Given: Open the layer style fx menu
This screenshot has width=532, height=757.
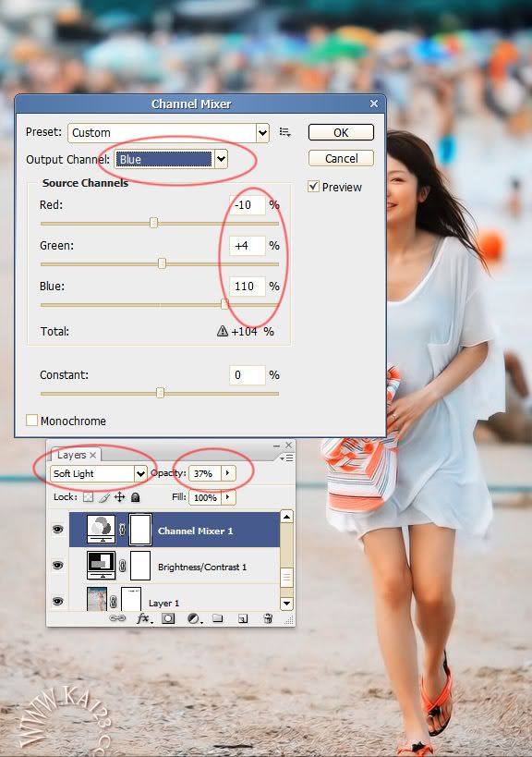Looking at the screenshot, I should tap(144, 618).
